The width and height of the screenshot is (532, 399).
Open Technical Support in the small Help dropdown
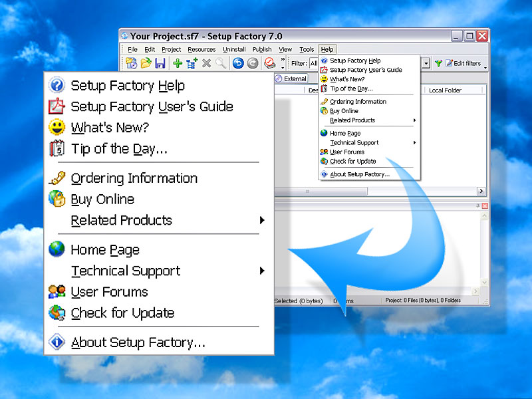click(370, 142)
